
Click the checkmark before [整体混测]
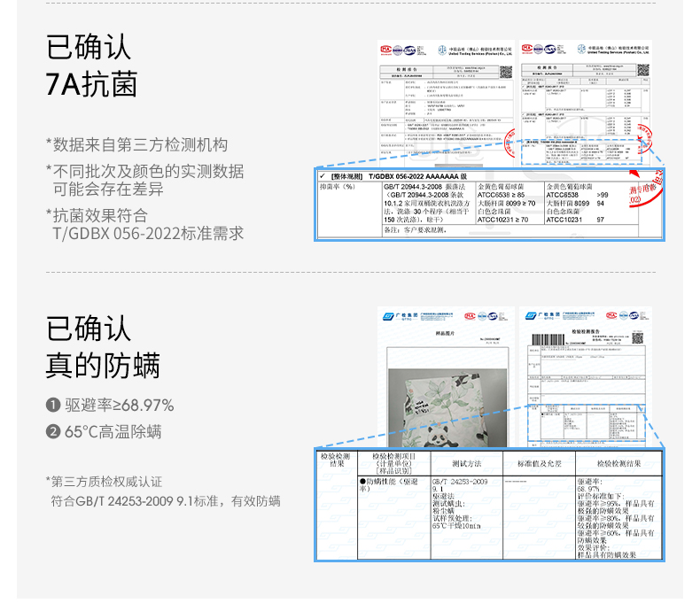[323, 176]
